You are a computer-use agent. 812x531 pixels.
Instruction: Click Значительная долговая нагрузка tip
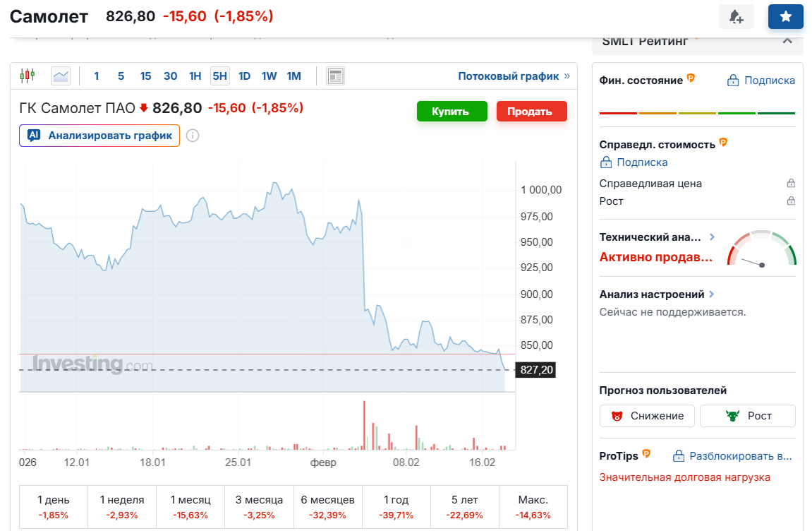pyautogui.click(x=684, y=477)
